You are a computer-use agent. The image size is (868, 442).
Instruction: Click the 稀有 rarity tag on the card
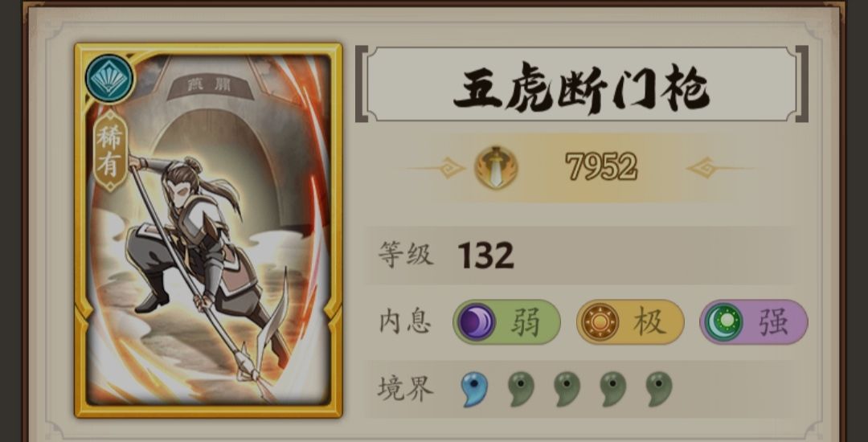pos(109,151)
